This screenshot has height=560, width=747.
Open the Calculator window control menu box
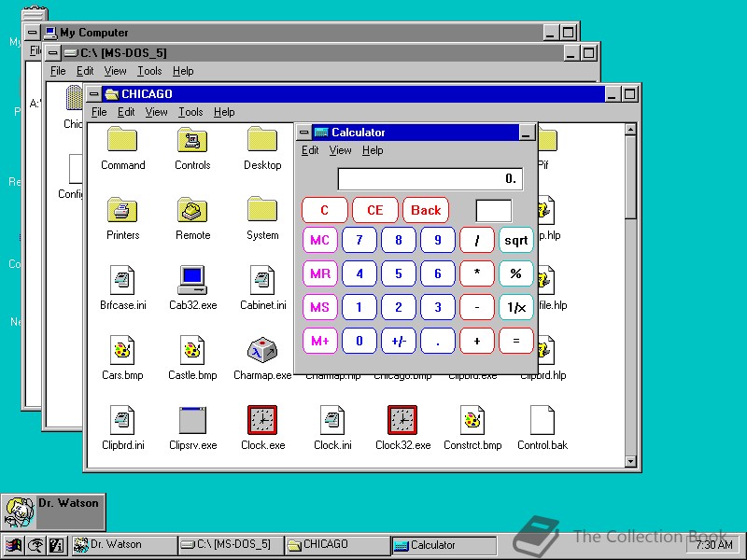coord(303,133)
